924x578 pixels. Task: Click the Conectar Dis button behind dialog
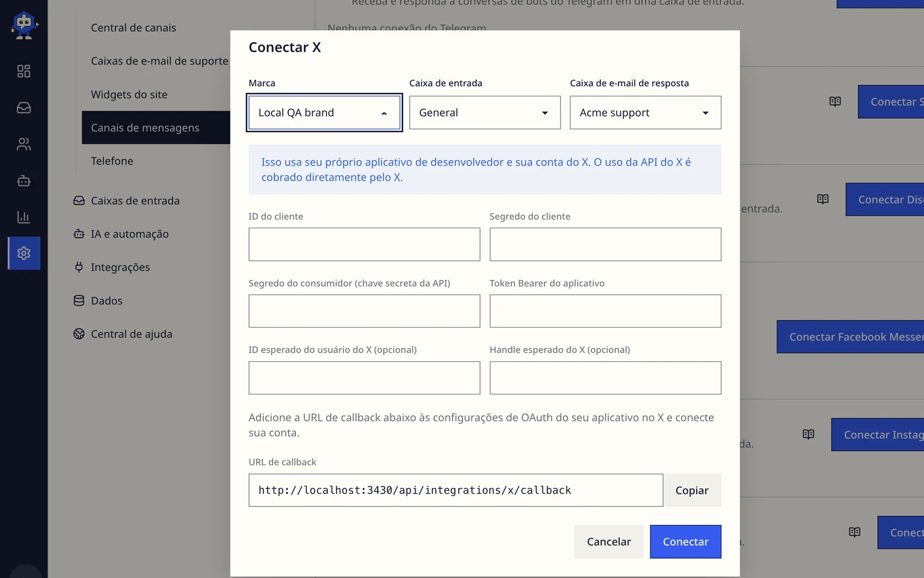[885, 199]
